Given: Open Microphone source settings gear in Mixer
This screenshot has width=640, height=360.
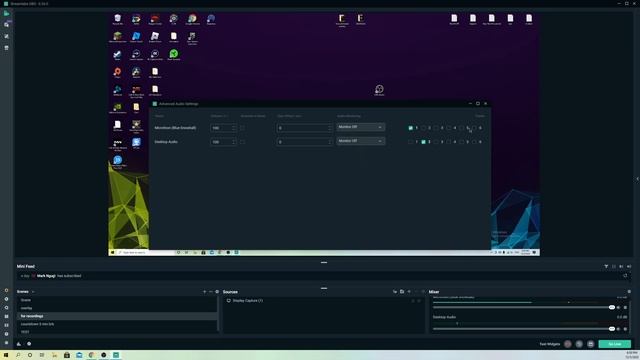Looking at the screenshot, I should 625,307.
